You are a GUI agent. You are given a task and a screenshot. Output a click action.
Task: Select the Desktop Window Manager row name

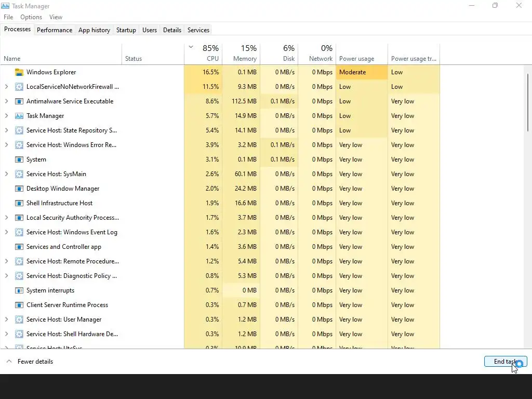[63, 189]
